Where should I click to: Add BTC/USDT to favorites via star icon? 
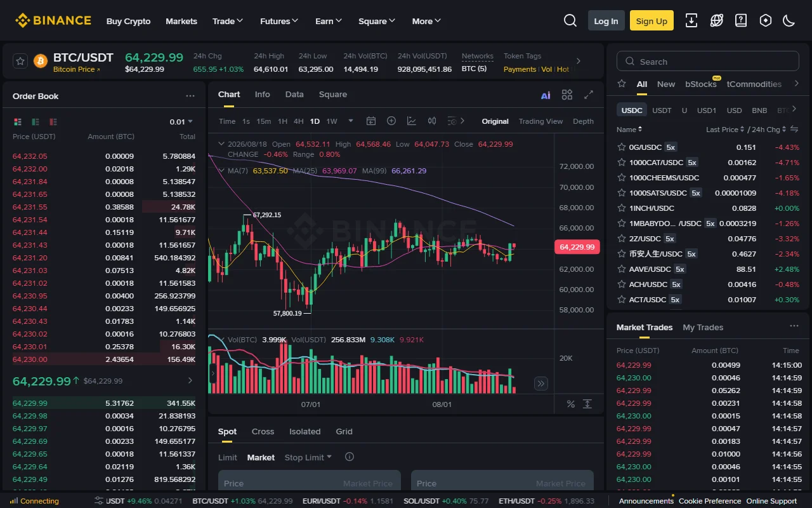20,61
